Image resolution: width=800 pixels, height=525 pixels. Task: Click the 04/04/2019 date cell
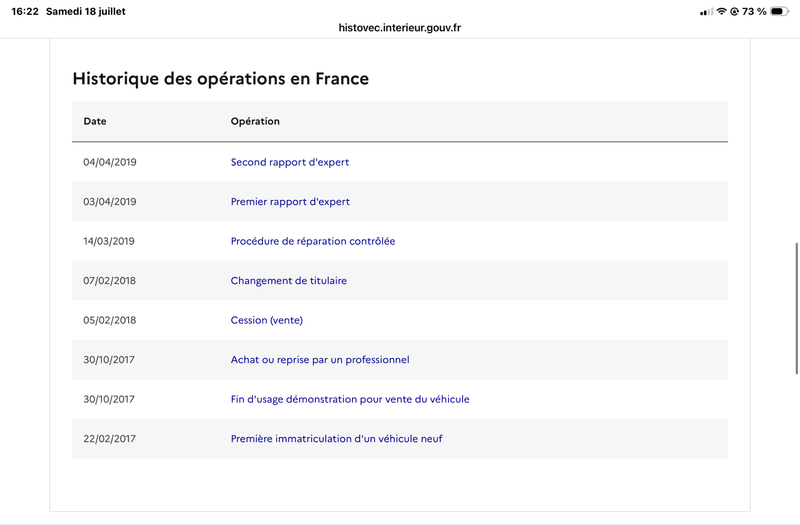[x=110, y=162]
